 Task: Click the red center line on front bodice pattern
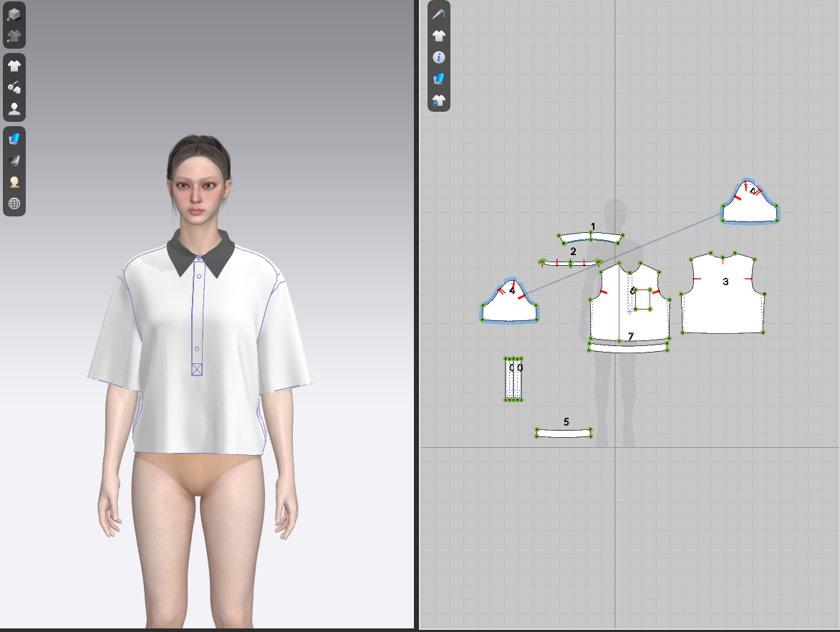619,303
